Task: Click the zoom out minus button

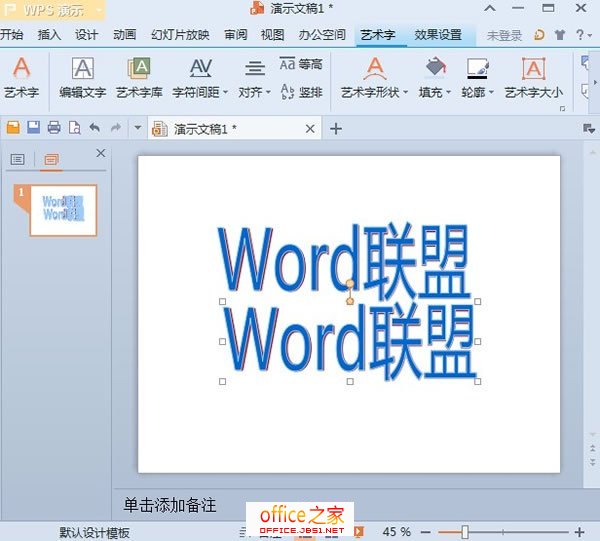Action: coord(426,532)
